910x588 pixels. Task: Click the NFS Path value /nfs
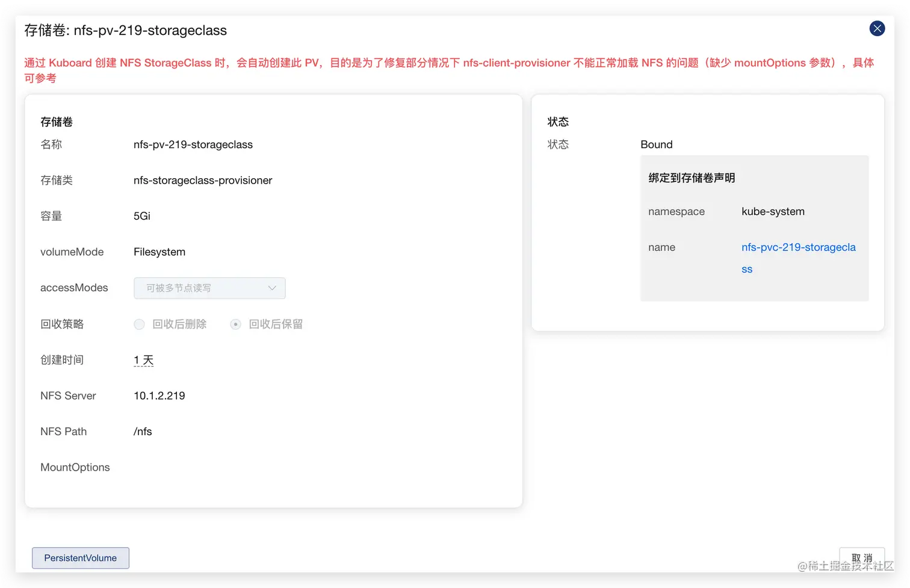pyautogui.click(x=143, y=432)
